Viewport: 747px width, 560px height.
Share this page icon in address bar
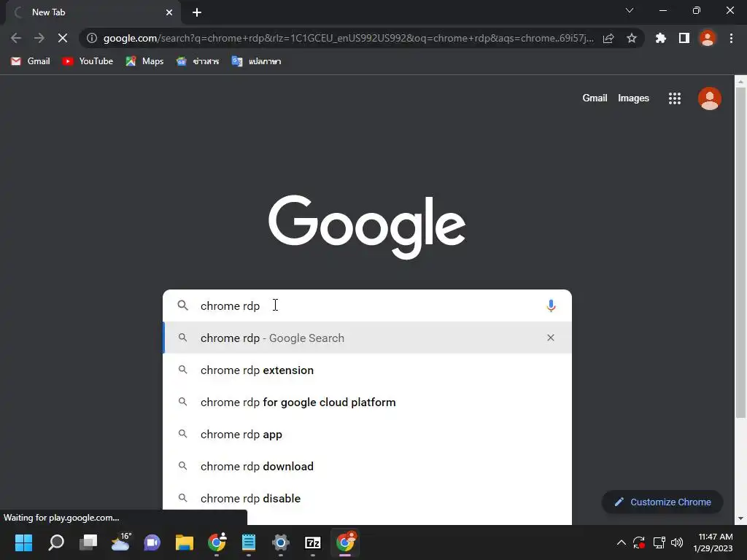[x=608, y=38]
